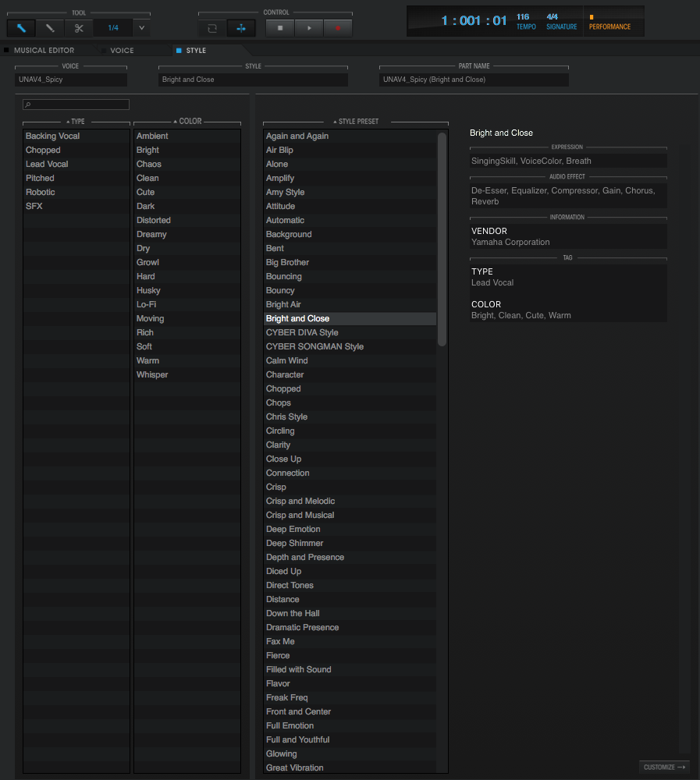Select the scissors cut tool

click(79, 28)
